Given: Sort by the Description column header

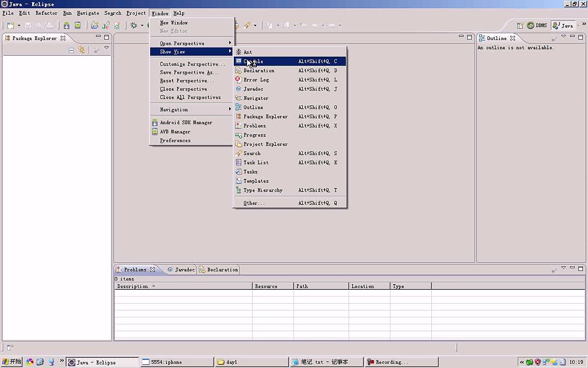Looking at the screenshot, I should (183, 286).
